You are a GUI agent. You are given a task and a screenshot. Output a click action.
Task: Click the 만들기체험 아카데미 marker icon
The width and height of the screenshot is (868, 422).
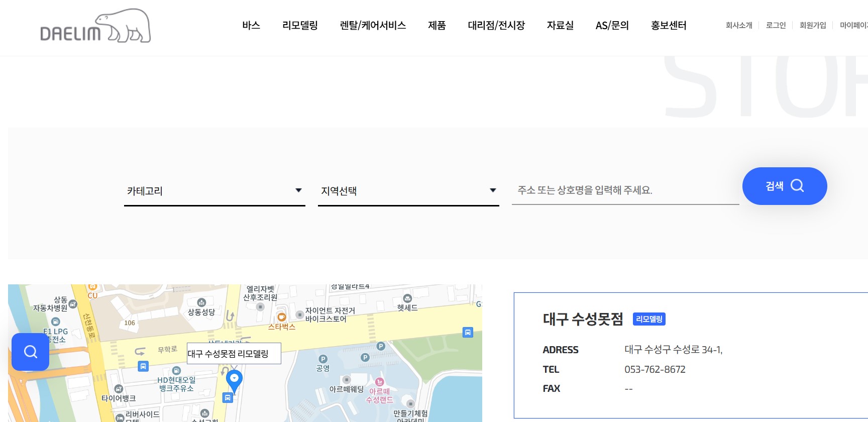[x=410, y=404]
